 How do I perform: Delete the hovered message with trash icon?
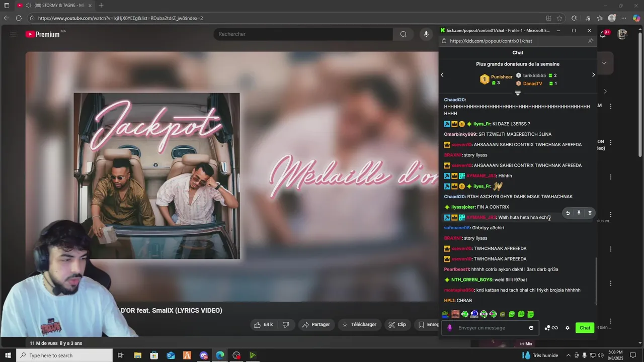(x=590, y=213)
